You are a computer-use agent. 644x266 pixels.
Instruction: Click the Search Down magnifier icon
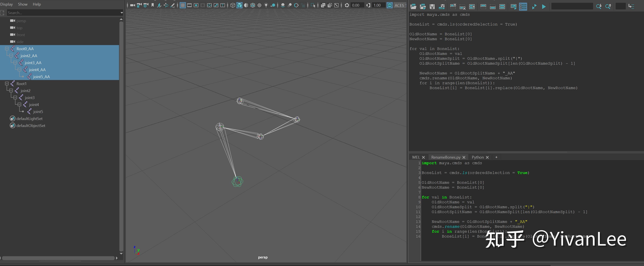[x=598, y=6]
